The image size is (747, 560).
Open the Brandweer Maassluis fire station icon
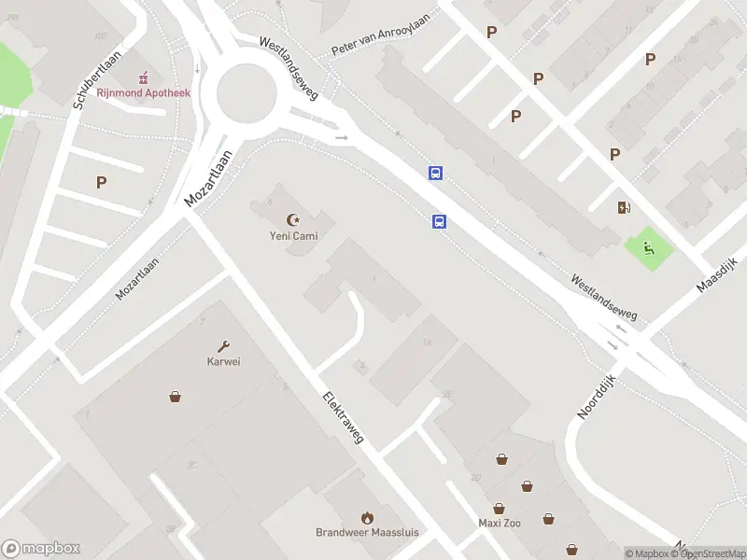click(x=367, y=518)
